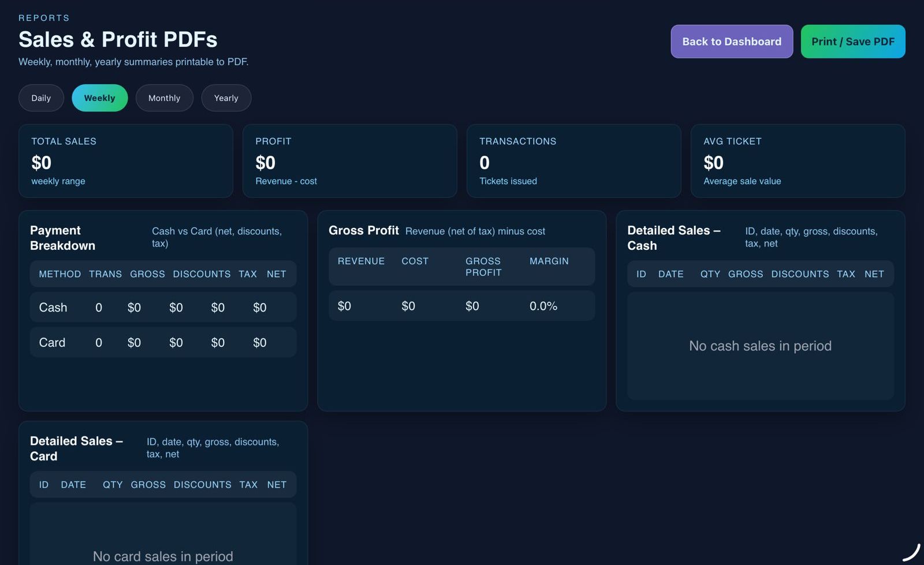Click QTY header in Detailed Sales Card table
This screenshot has width=924, height=565.
coord(113,485)
